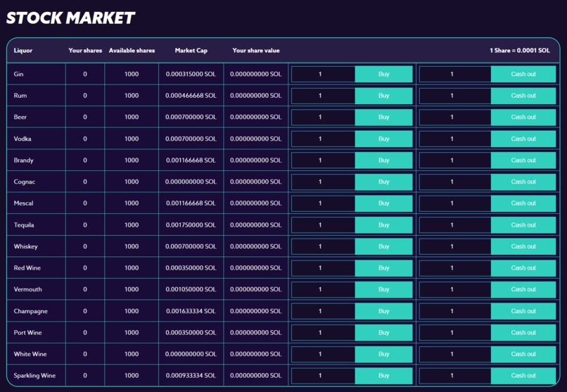The height and width of the screenshot is (392, 567).
Task: Buy Cognac shares
Action: pyautogui.click(x=383, y=182)
